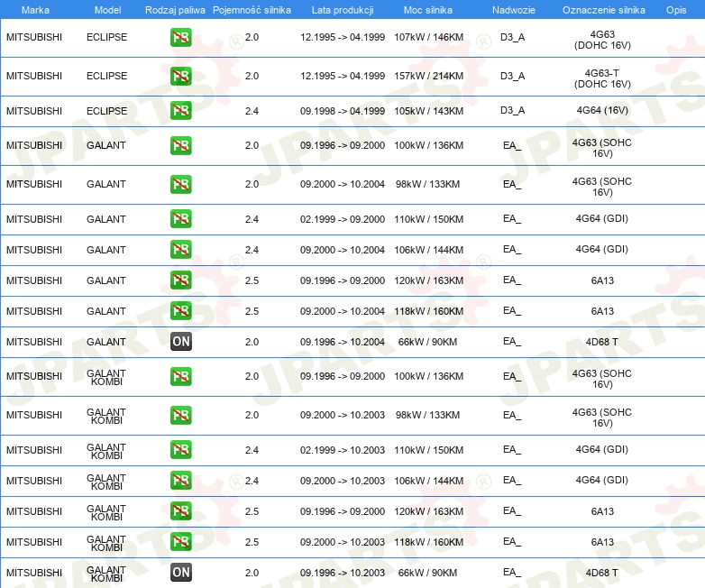
Task: Click petrol icon in Galant sedan 106kW / 144KM row
Action: pos(180,250)
